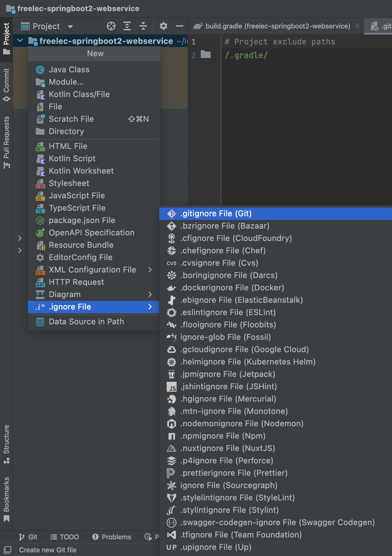Screen dimensions: 392x556
Task: Create a TypeScript File
Action: click(94, 208)
